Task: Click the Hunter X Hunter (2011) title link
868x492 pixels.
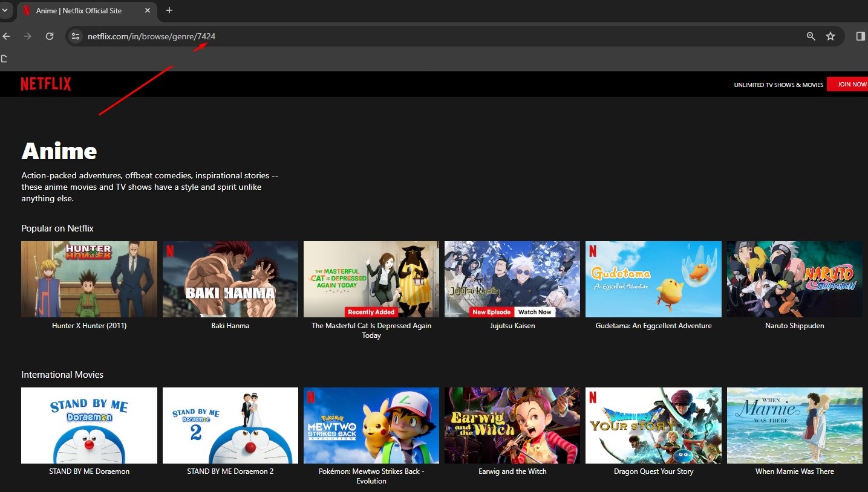Action: tap(89, 326)
